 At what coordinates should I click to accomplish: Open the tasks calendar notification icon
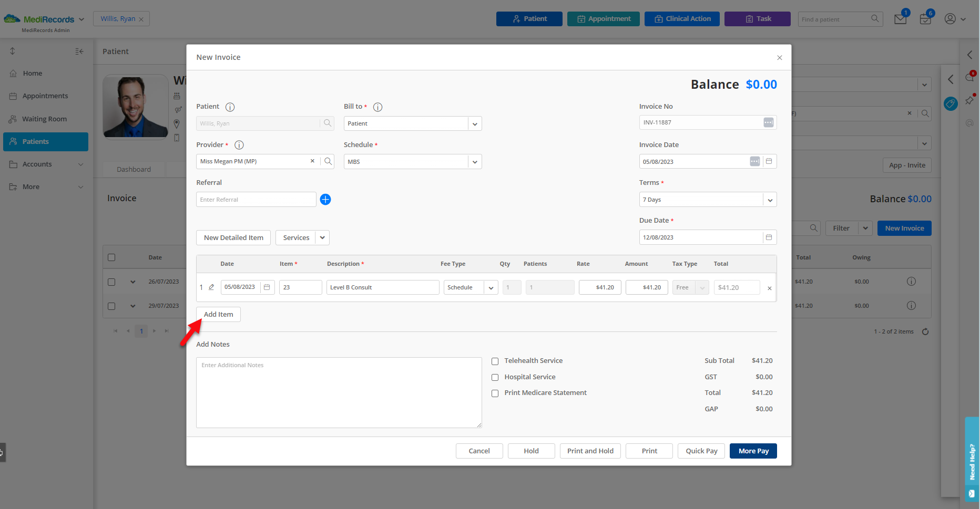click(x=925, y=19)
